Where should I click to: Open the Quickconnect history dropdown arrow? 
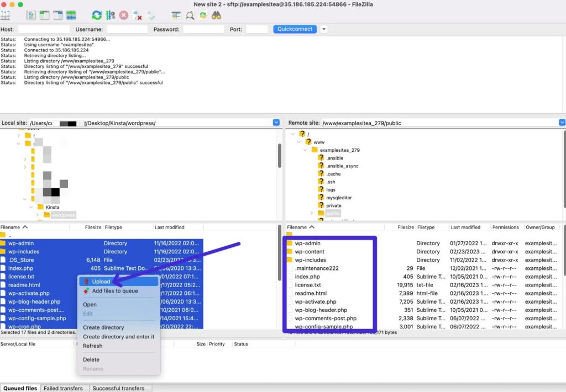pyautogui.click(x=324, y=29)
